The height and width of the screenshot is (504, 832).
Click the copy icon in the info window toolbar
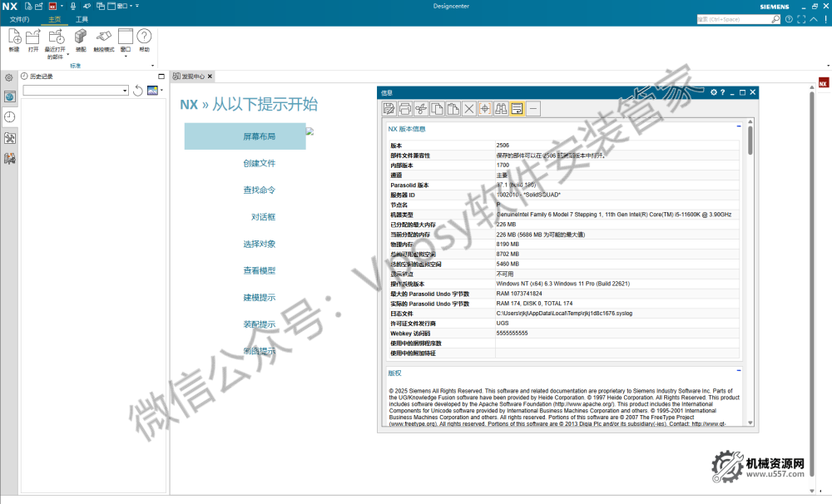pyautogui.click(x=436, y=108)
